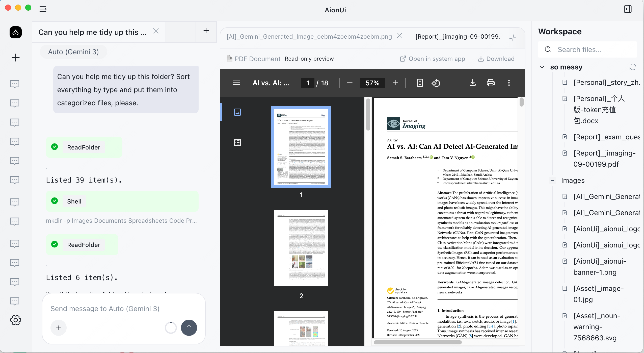The width and height of the screenshot is (644, 353).
Task: Toggle the left conversation list sidebar
Action: tap(43, 9)
